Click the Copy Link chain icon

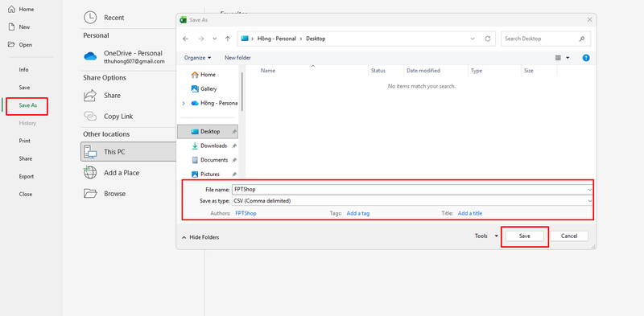coord(90,116)
